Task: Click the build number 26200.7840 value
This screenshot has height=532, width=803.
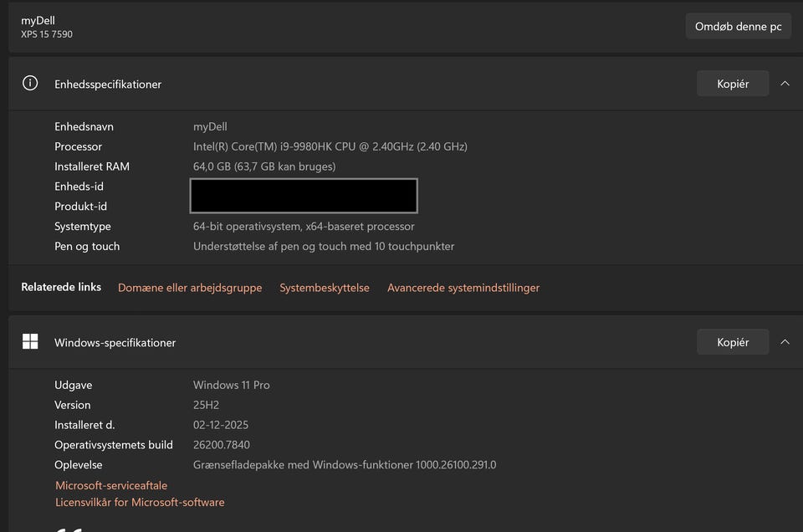Action: (x=222, y=445)
